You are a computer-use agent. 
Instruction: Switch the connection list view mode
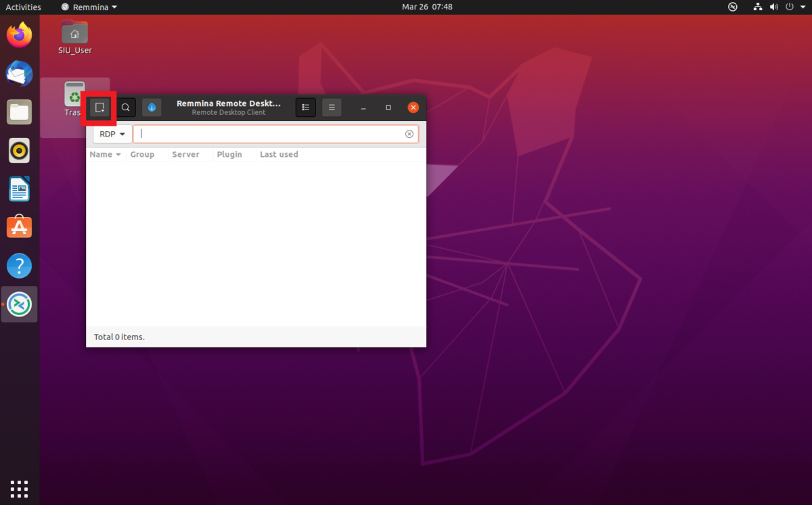(305, 107)
